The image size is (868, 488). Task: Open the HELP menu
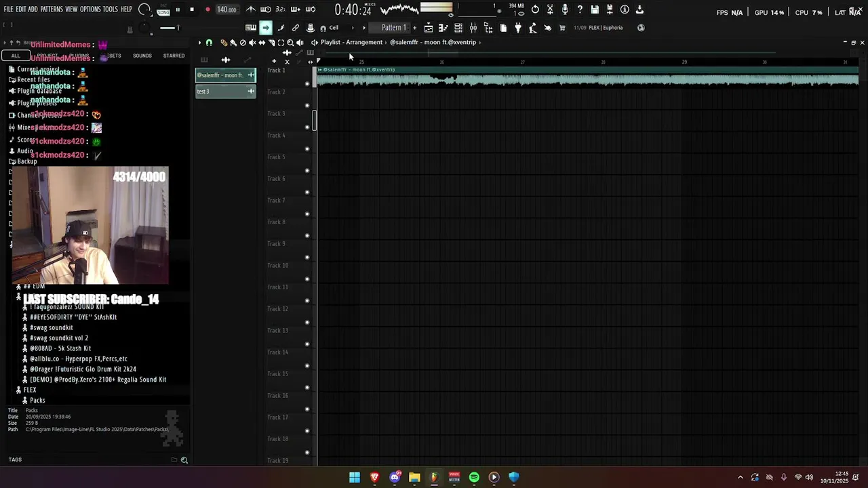[127, 9]
